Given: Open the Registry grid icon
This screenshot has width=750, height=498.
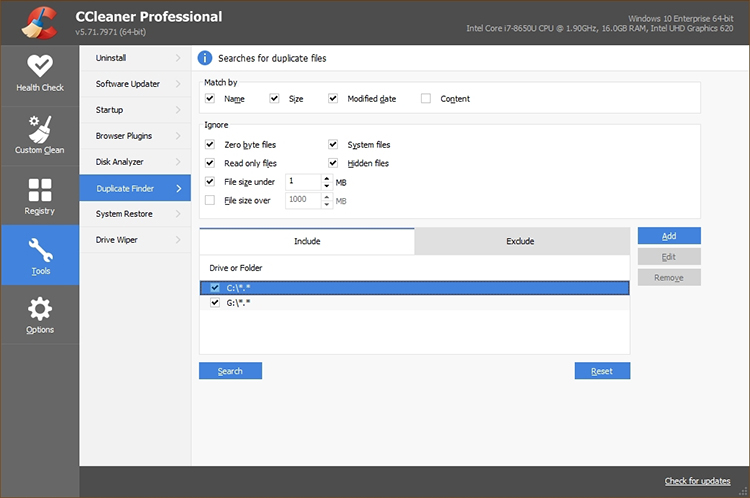Looking at the screenshot, I should [x=40, y=190].
